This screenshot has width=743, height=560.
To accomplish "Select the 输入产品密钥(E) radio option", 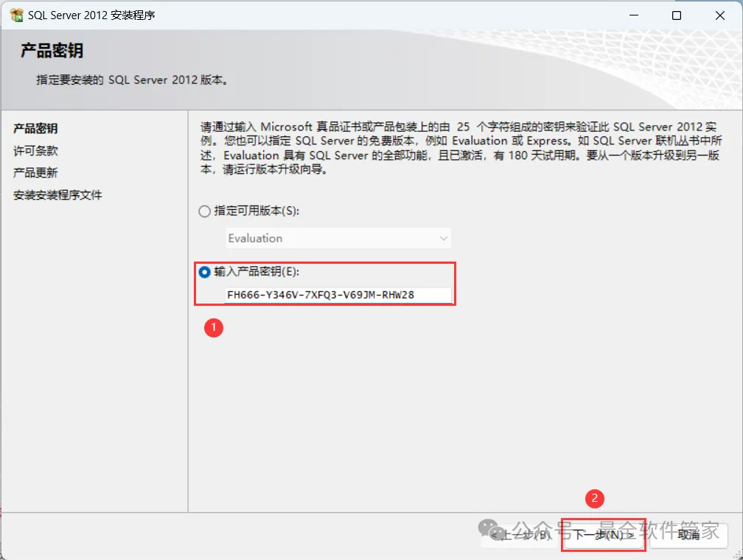I will [204, 273].
